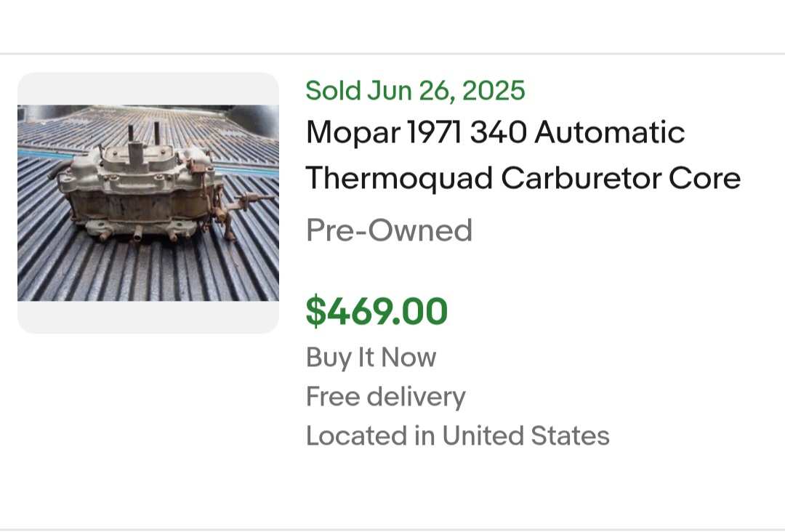
Task: Click the word "Automatic" in the title
Action: coord(609,132)
